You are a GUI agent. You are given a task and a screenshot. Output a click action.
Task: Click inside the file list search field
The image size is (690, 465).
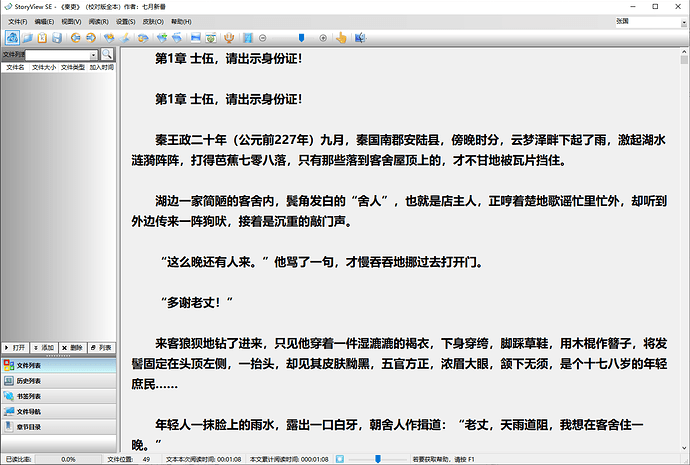click(58, 55)
